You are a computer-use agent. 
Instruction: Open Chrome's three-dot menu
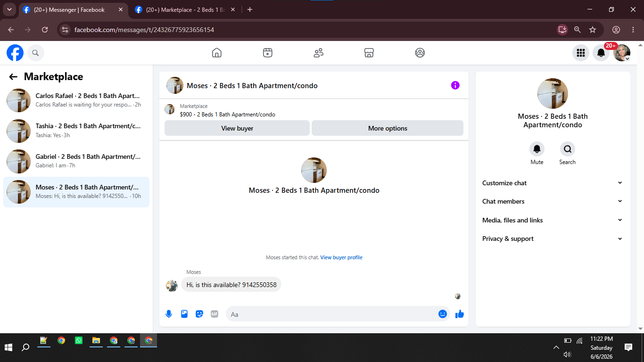(x=633, y=30)
